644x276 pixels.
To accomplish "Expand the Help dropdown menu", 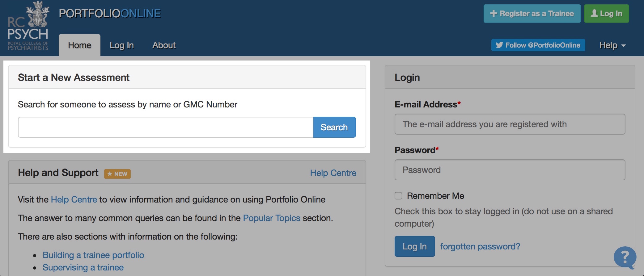I will (612, 45).
